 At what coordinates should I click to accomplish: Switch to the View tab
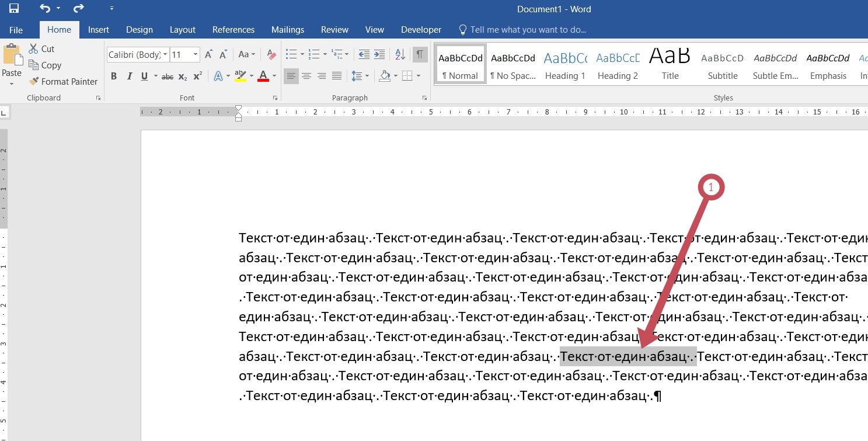(x=375, y=30)
